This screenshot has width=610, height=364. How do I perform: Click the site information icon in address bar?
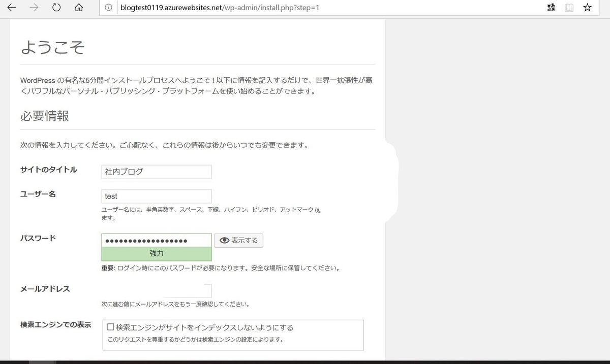tap(108, 8)
